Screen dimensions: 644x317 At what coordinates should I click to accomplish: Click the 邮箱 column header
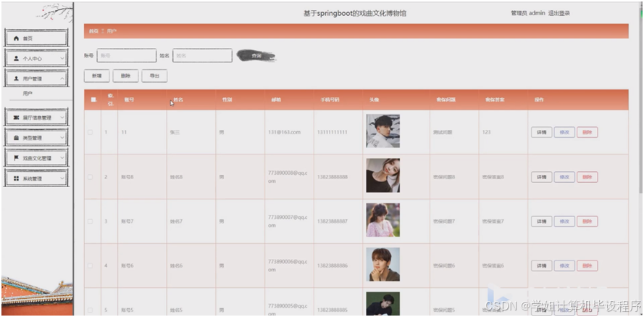click(x=276, y=99)
